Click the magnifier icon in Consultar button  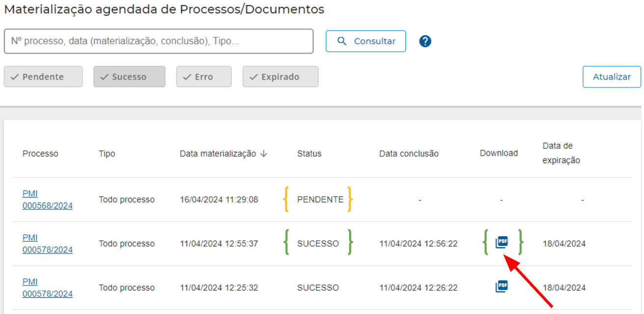coord(342,41)
